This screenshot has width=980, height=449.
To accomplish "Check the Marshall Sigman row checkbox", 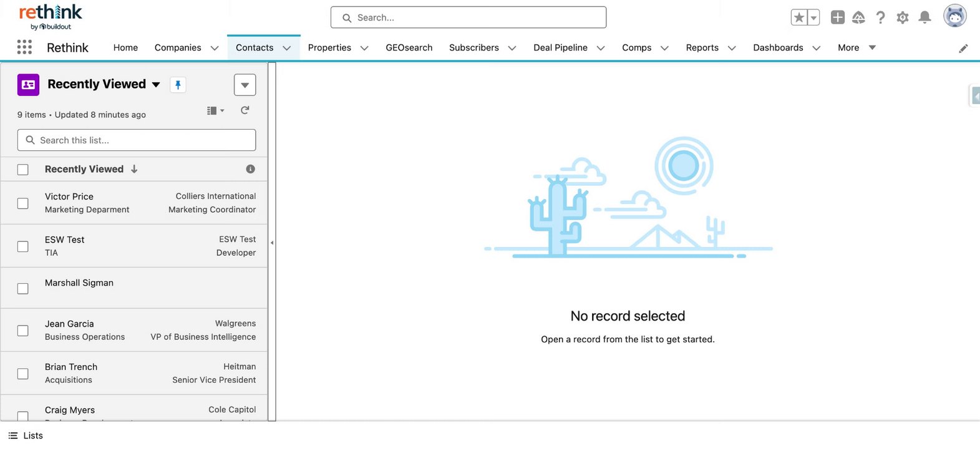I will coord(23,289).
